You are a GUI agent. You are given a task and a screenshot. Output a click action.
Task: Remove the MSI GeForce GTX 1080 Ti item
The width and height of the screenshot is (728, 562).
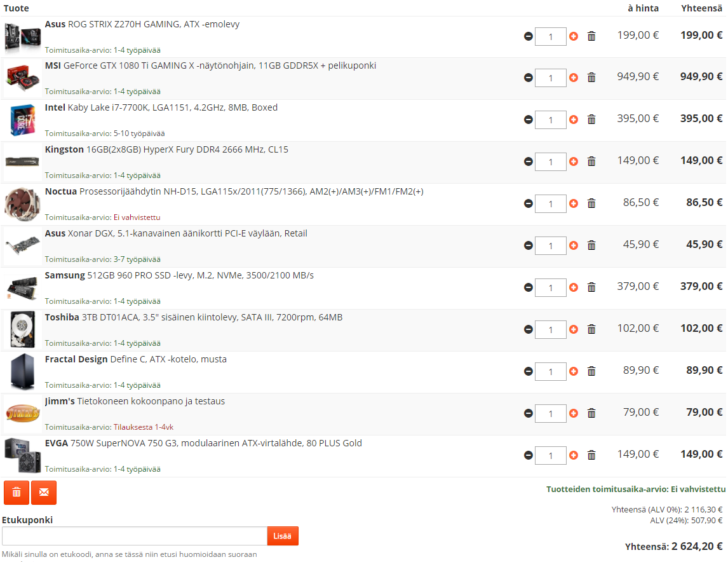tap(591, 78)
